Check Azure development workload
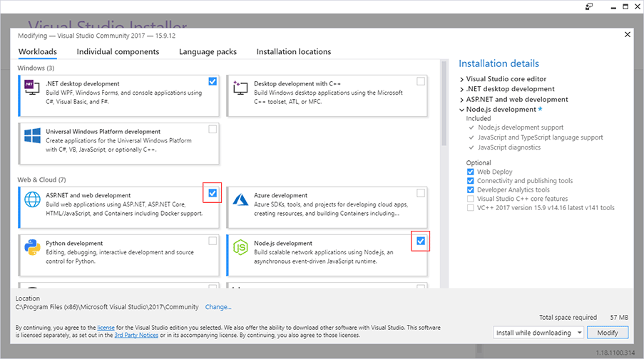 [421, 193]
